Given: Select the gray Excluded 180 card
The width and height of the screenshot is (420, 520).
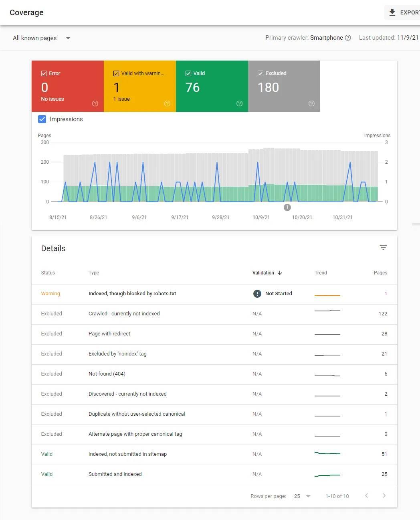Looking at the screenshot, I should pos(284,86).
